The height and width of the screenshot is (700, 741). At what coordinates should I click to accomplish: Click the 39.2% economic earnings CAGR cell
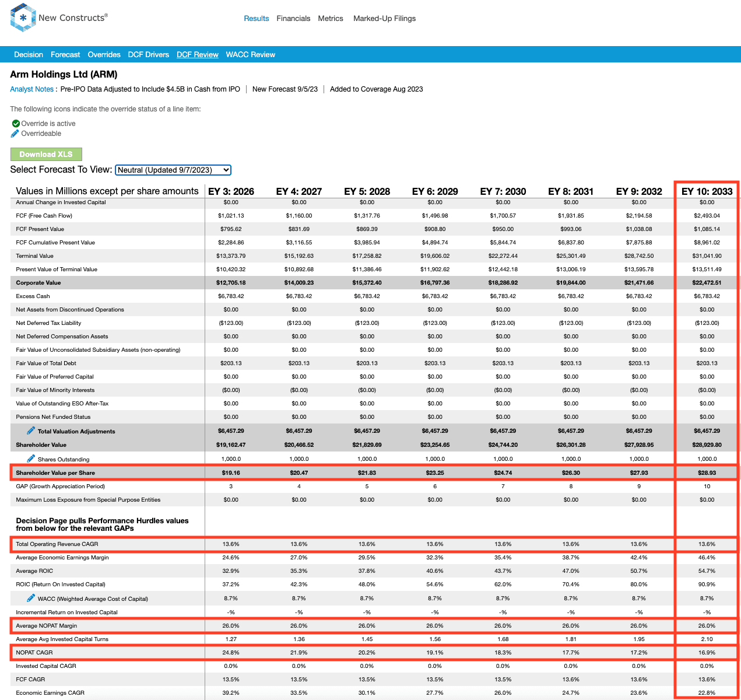(x=231, y=693)
